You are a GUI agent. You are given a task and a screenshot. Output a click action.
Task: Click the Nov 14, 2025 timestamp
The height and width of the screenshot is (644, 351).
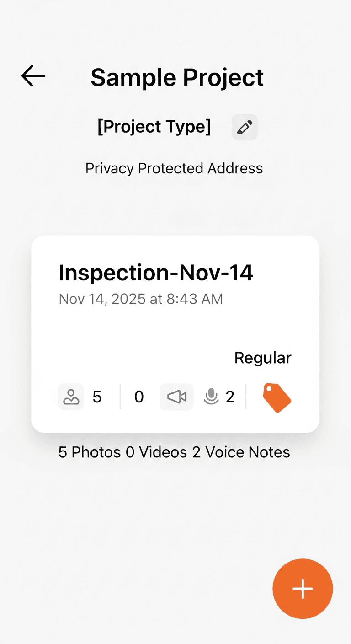pos(140,299)
